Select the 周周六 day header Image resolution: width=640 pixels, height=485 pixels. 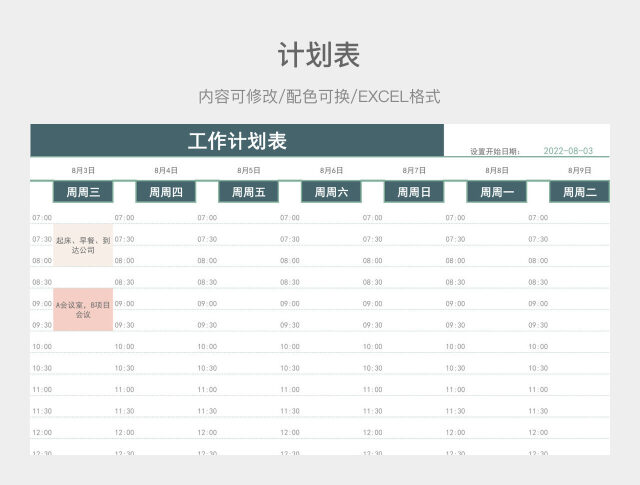click(x=331, y=192)
